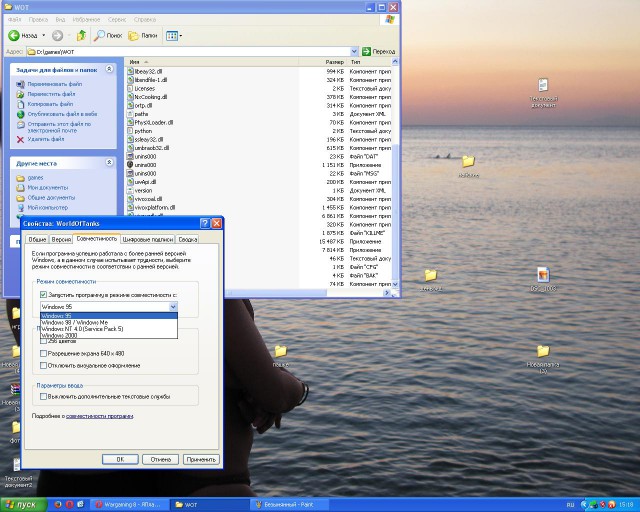Image resolution: width=640 pixels, height=512 pixels.
Task: Select Licenses text file icon
Action: tap(130, 88)
